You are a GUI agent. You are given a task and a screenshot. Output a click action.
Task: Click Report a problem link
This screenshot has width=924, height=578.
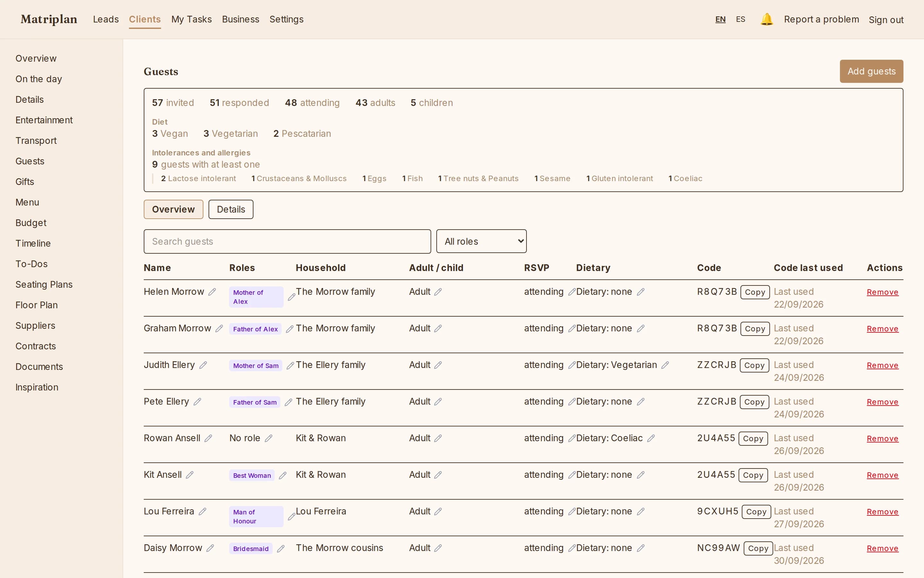click(x=821, y=19)
